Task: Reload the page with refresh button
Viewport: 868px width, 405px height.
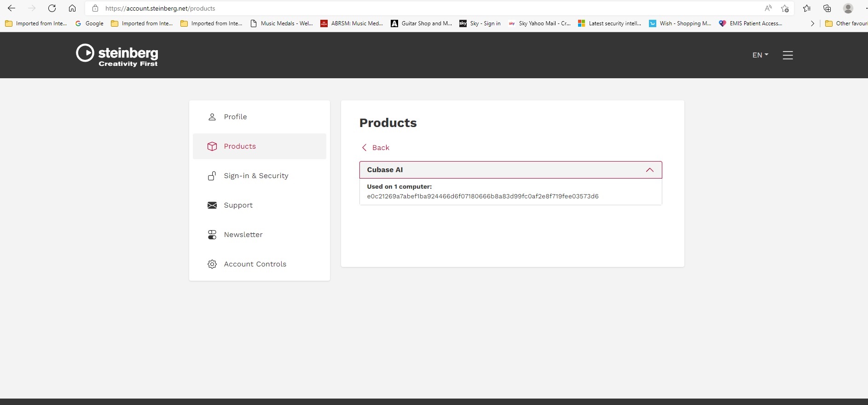Action: pos(52,8)
